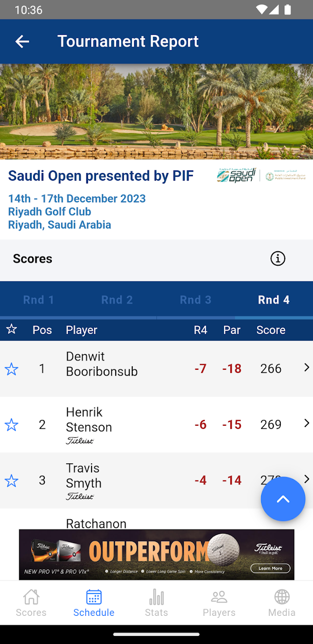
Task: Expand Denwit Booribonsub's row chevron
Action: point(307,367)
